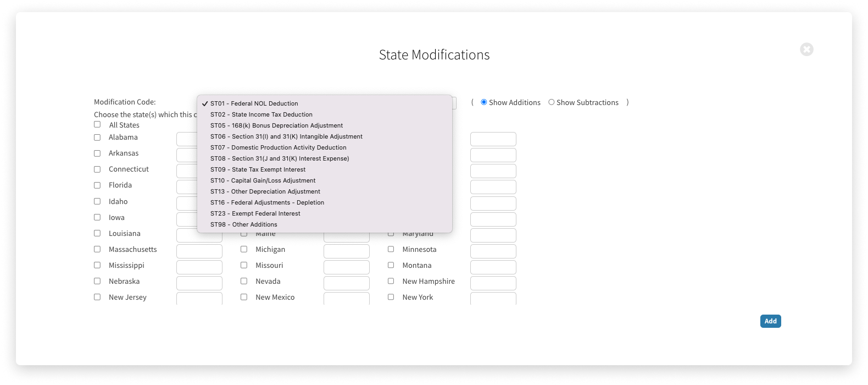The width and height of the screenshot is (868, 385).
Task: Choose ST05 168(k) Bonus Depreciation Adjustment
Action: coord(276,125)
